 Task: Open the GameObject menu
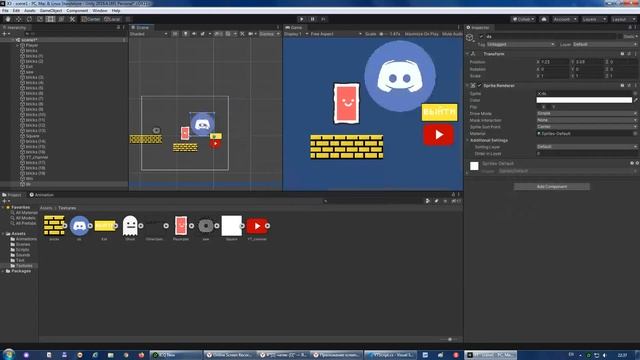coord(51,11)
